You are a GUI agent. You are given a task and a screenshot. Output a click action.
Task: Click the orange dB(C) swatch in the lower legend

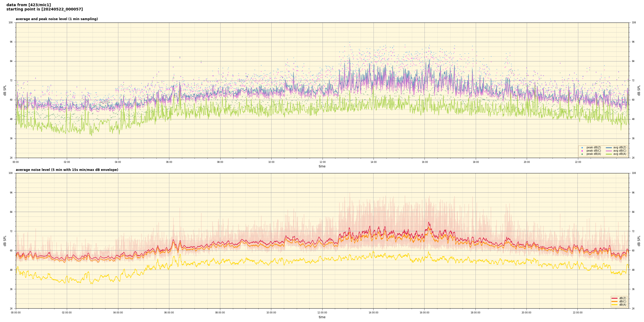point(614,301)
